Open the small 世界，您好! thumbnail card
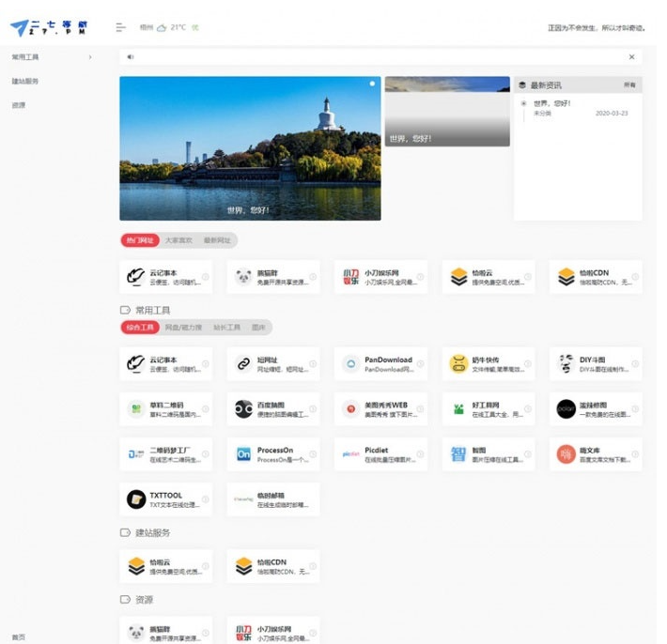Viewport: 667px width, 644px height. (x=447, y=112)
